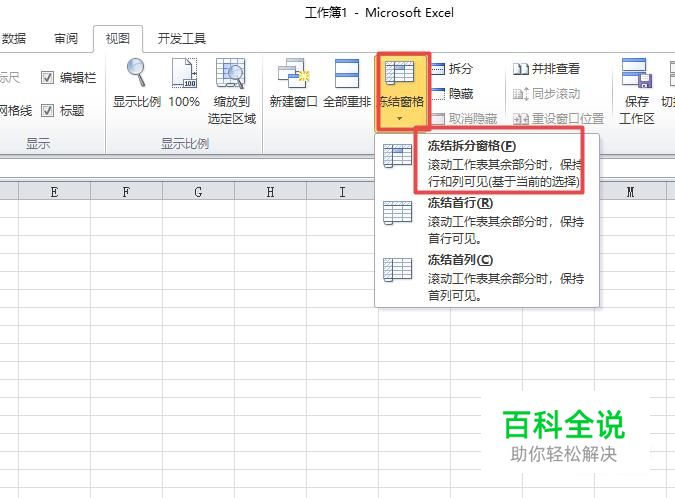Open a 新建窗口 new window
The image size is (675, 498).
point(293,83)
